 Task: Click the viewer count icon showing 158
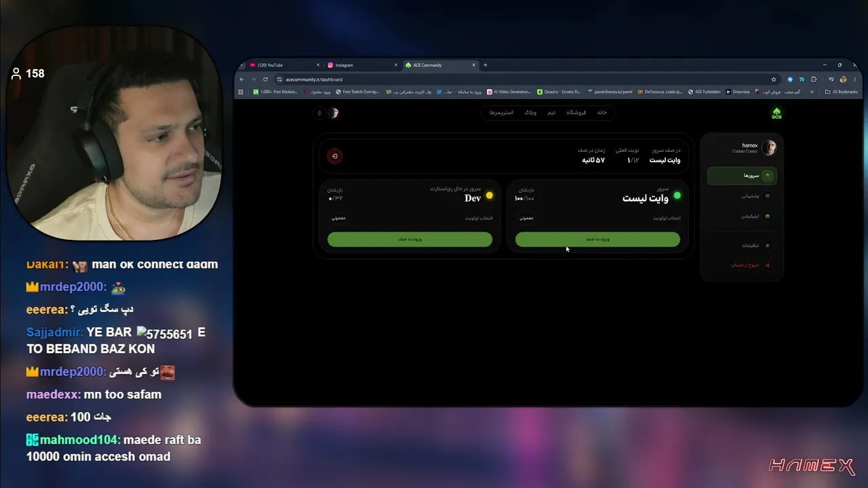tap(16, 73)
